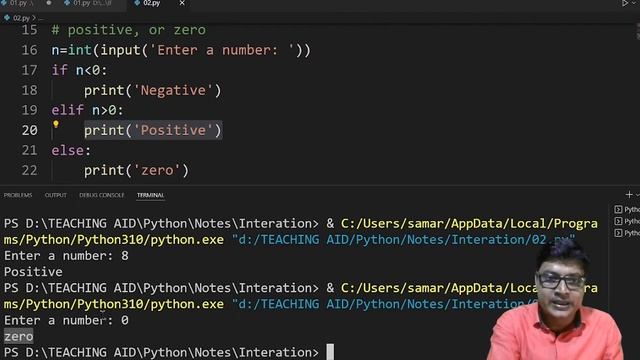Click the highlighted print('Positive') statement
Viewport: 640px width, 360px height.
point(153,130)
